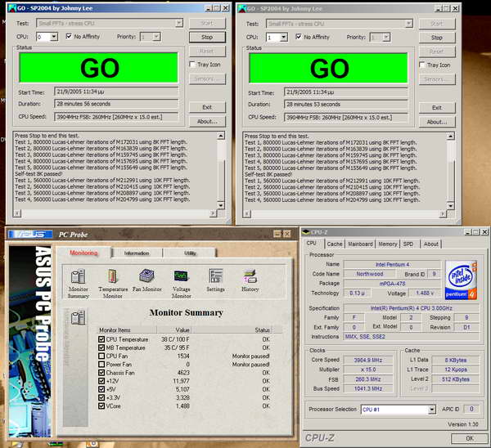Viewport: 491px width, 448px height.
Task: Click the Value column header
Action: point(173,329)
